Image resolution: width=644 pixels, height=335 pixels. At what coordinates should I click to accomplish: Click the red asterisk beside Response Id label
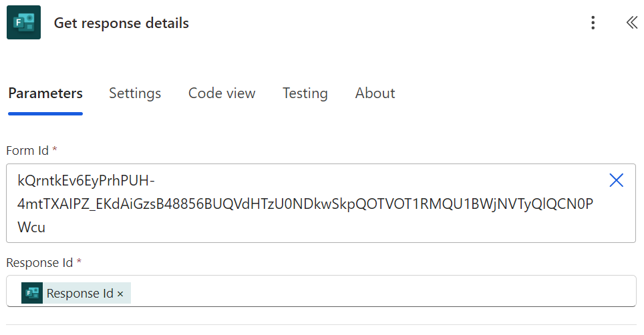(x=79, y=262)
